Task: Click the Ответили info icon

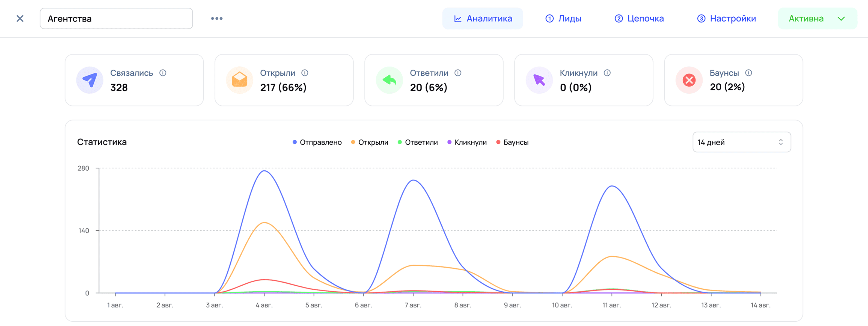Action: [x=457, y=73]
